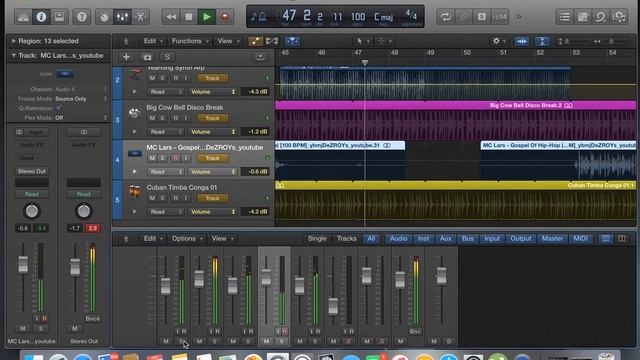Show more control bar items chevron
This screenshot has height=360, width=640.
click(518, 17)
